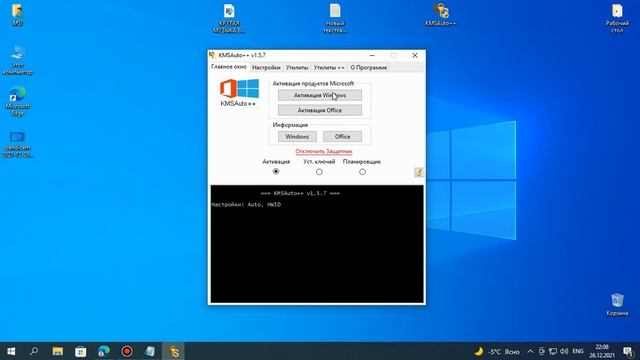
Task: Open Edge from the taskbar
Action: click(104, 351)
